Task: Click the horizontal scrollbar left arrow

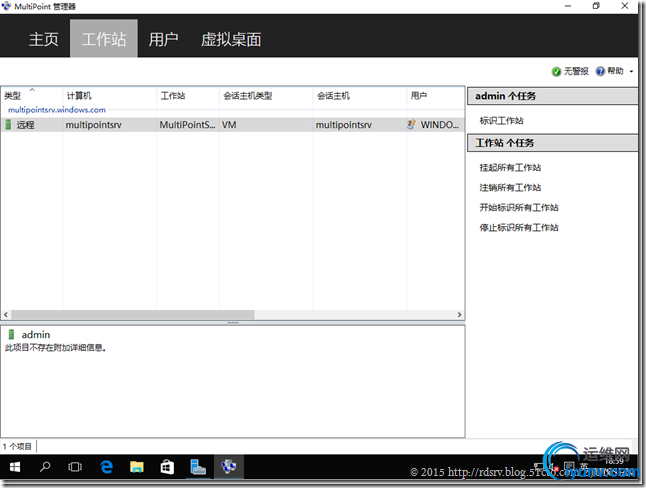Action: (x=6, y=314)
